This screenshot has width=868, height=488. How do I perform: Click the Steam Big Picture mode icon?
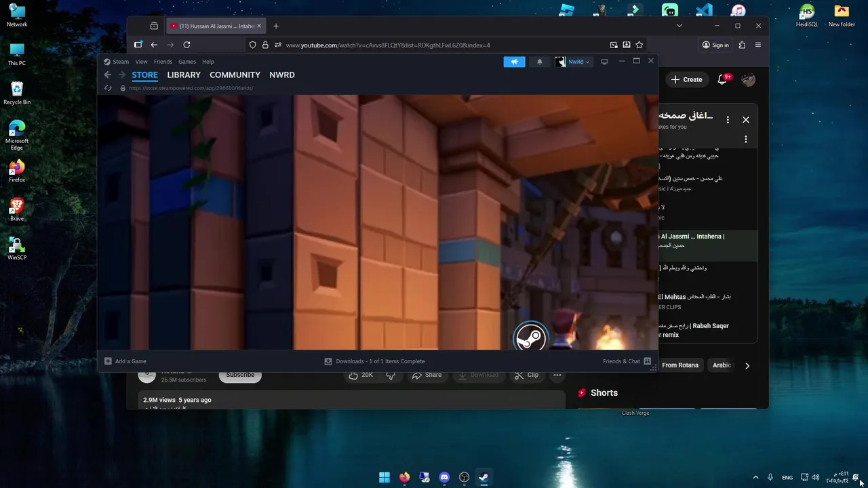click(604, 62)
